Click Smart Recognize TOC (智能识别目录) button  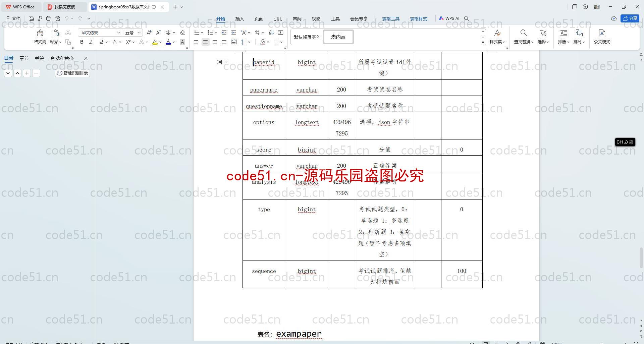pyautogui.click(x=72, y=73)
